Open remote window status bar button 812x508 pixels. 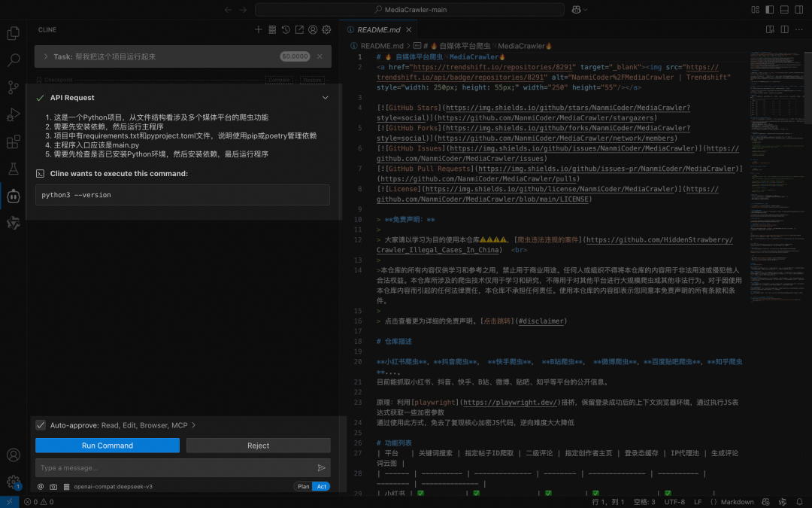9,502
